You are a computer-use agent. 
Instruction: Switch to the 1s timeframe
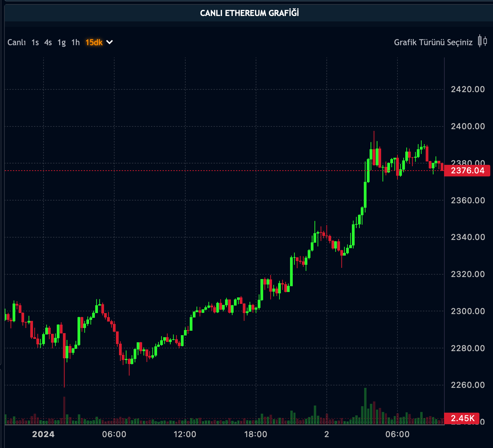35,42
